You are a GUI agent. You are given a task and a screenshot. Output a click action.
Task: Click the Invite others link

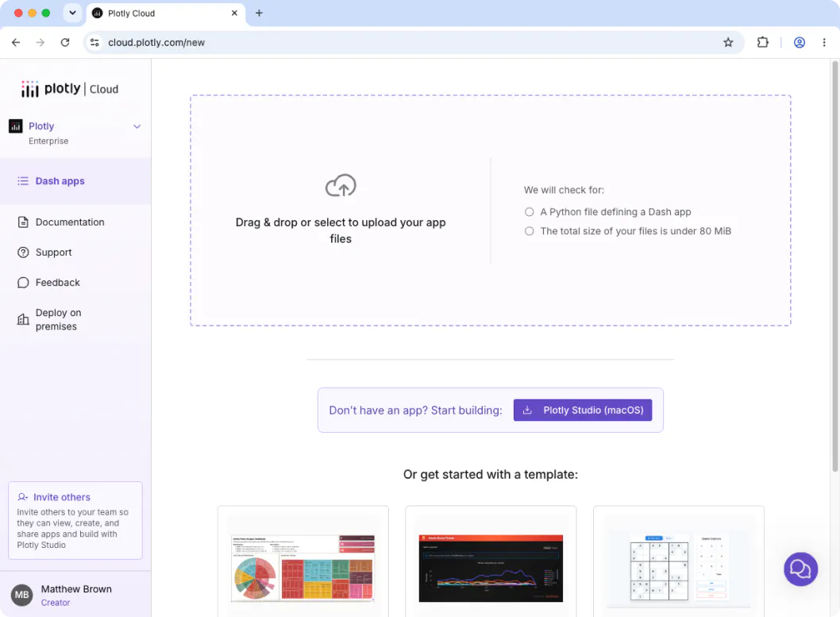[x=62, y=497]
